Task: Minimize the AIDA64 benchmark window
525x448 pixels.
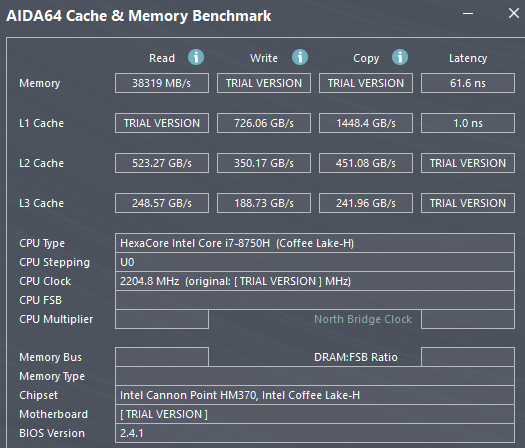Action: (468, 14)
